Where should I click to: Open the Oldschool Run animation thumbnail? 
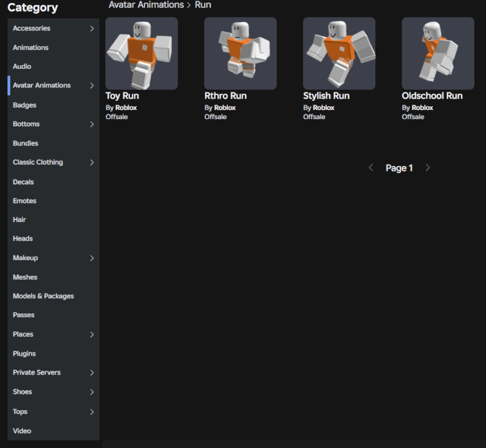pos(438,53)
